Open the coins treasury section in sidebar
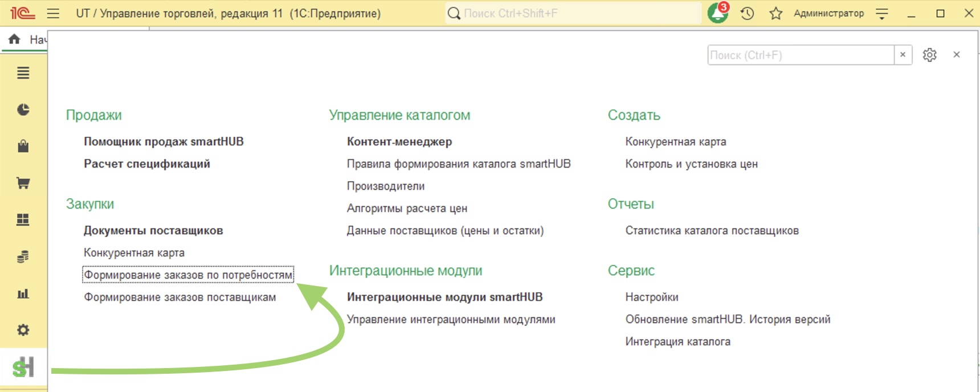 coord(23,256)
